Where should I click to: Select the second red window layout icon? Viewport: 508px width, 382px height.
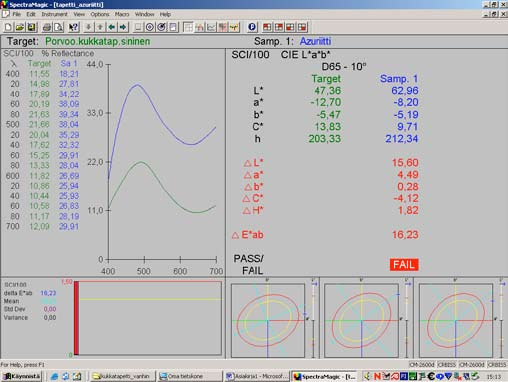tap(279, 27)
